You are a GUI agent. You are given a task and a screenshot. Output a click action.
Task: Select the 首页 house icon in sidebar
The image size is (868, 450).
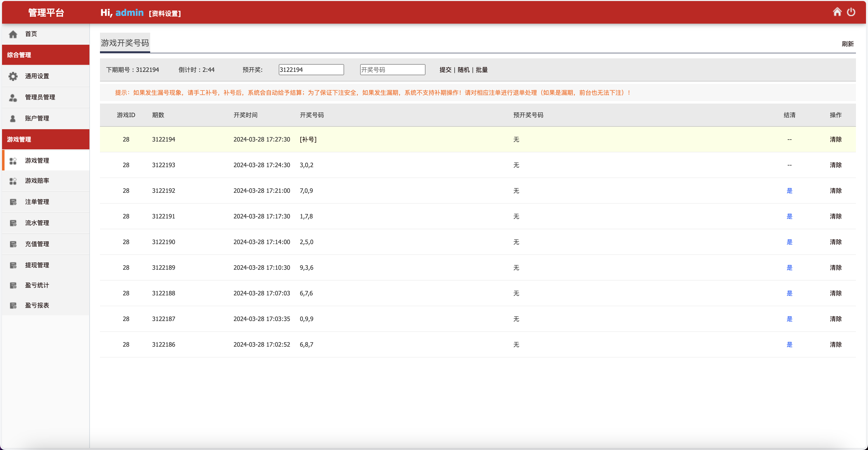click(x=13, y=34)
